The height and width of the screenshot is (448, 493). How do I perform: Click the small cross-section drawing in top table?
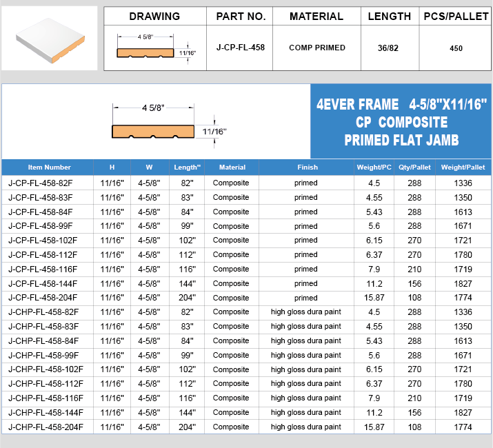coord(157,48)
